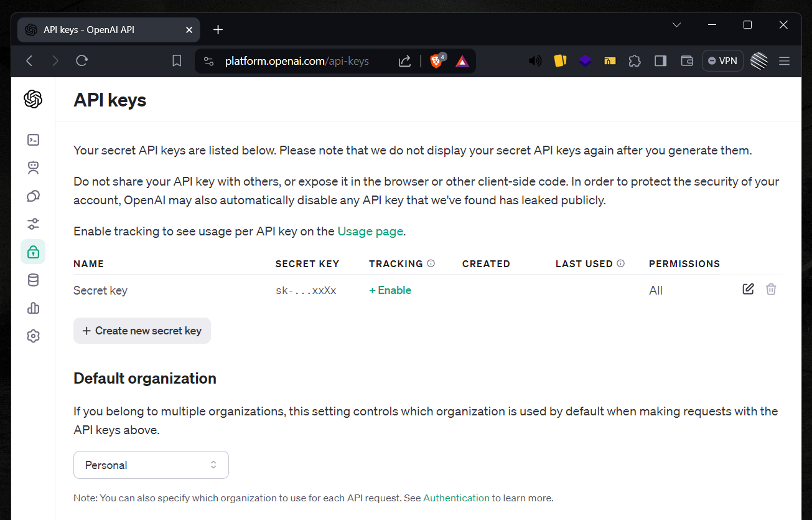The image size is (812, 520).
Task: Click the TRACKING column header
Action: [x=396, y=263]
